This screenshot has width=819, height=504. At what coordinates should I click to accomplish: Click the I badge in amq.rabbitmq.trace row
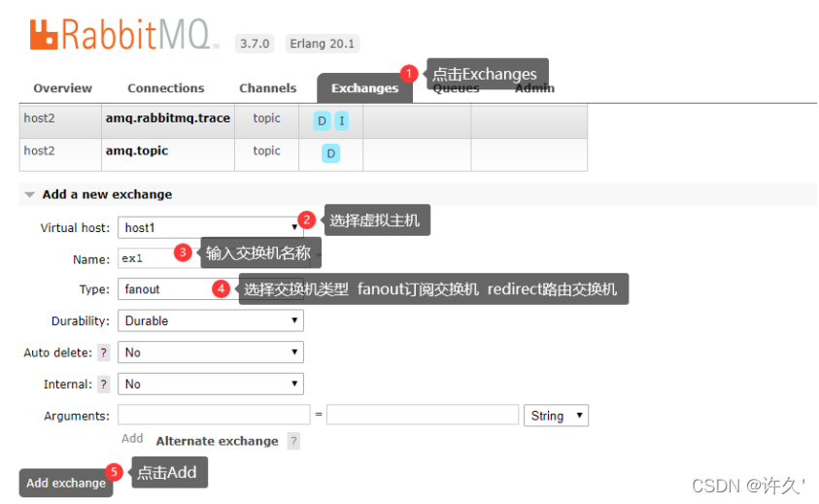point(342,121)
